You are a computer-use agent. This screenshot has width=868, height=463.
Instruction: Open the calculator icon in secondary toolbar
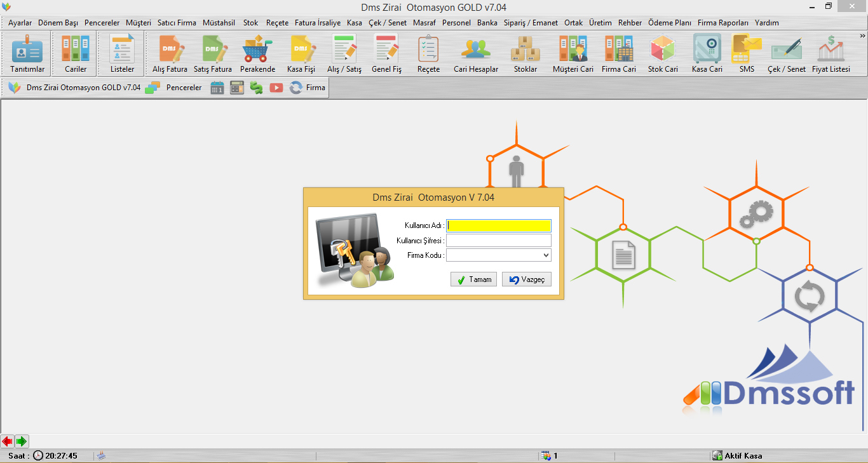tap(237, 88)
